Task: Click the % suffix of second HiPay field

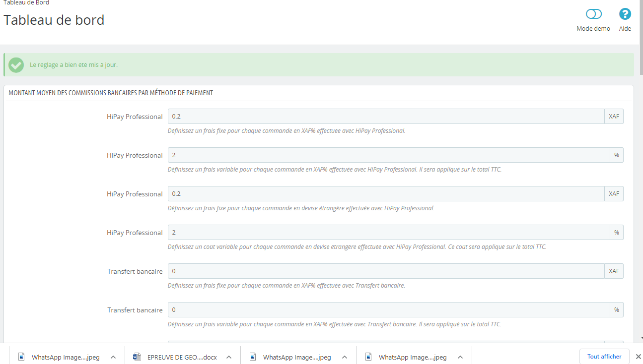Action: point(617,155)
